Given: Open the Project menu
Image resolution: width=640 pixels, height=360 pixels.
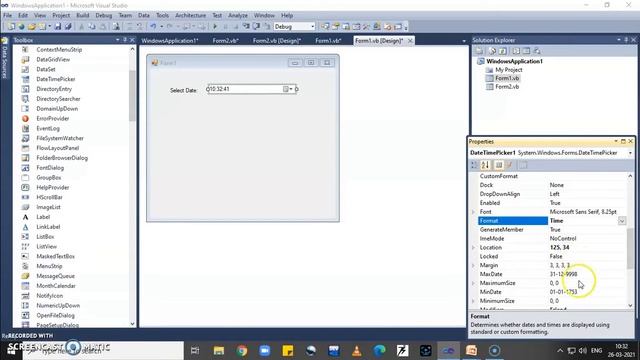Looking at the screenshot, I should tap(61, 15).
